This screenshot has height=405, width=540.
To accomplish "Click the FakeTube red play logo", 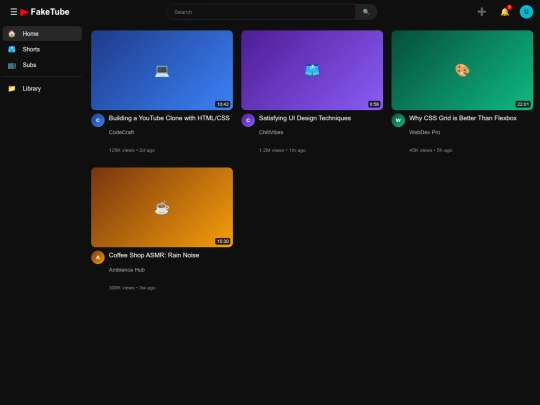I will [x=24, y=12].
